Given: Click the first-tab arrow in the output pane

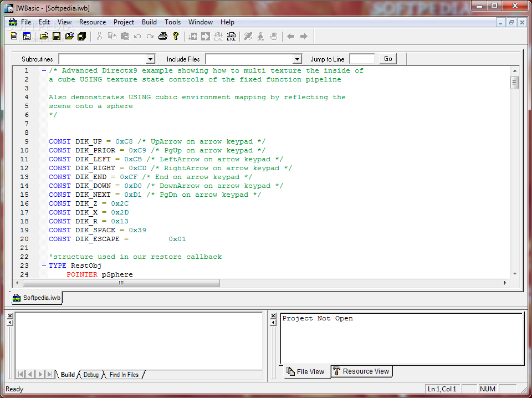Looking at the screenshot, I should pyautogui.click(x=20, y=375).
